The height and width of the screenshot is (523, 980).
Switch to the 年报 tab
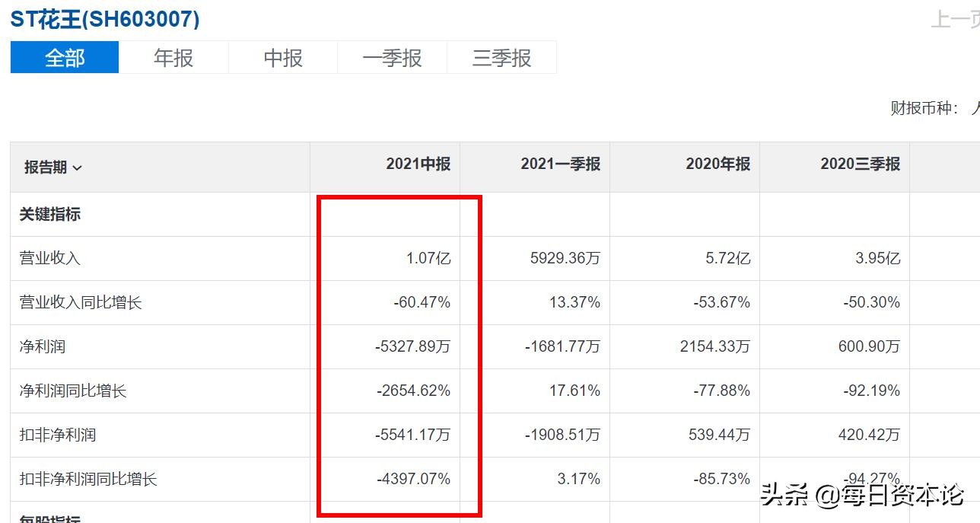(x=173, y=56)
